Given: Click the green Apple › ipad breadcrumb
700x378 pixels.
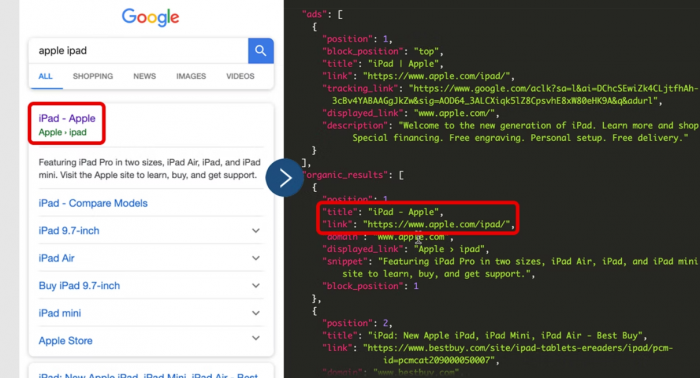Looking at the screenshot, I should pos(62,132).
